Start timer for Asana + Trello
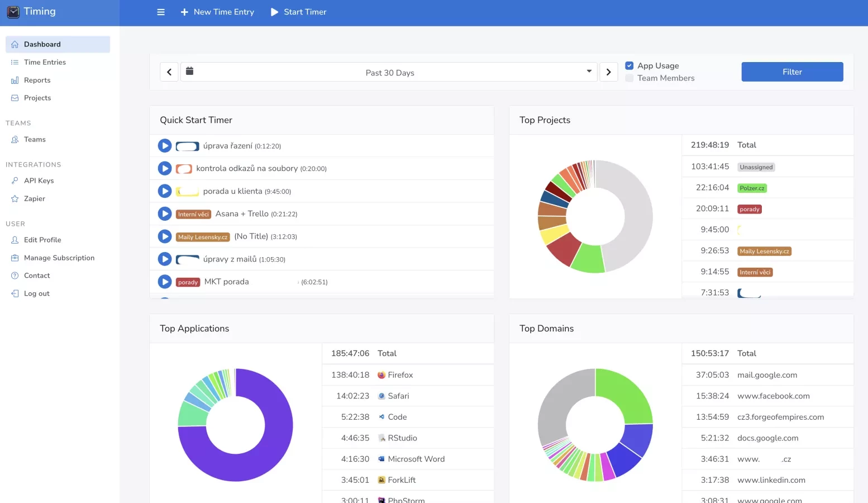The image size is (868, 503). pyautogui.click(x=165, y=213)
